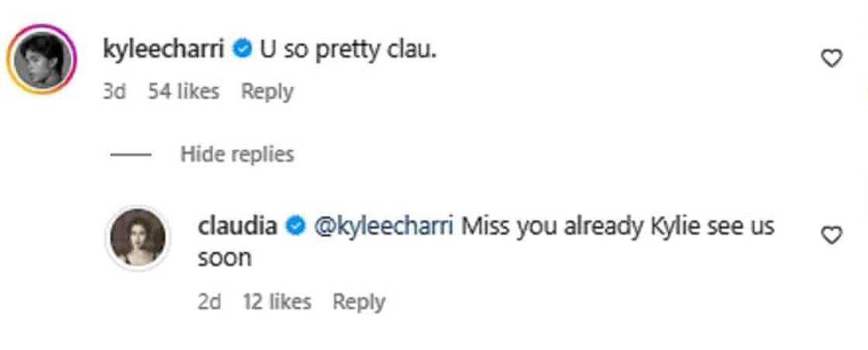This screenshot has width=868, height=350.
Task: Click the dash line beside Hide replies
Action: (x=129, y=154)
